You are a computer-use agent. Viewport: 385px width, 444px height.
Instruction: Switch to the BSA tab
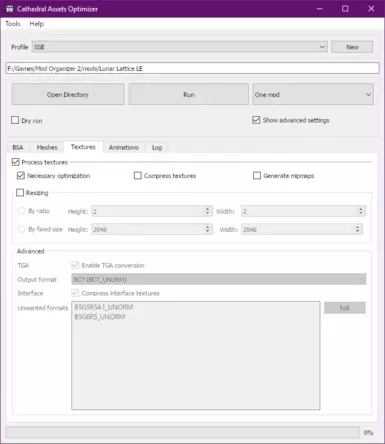click(18, 147)
